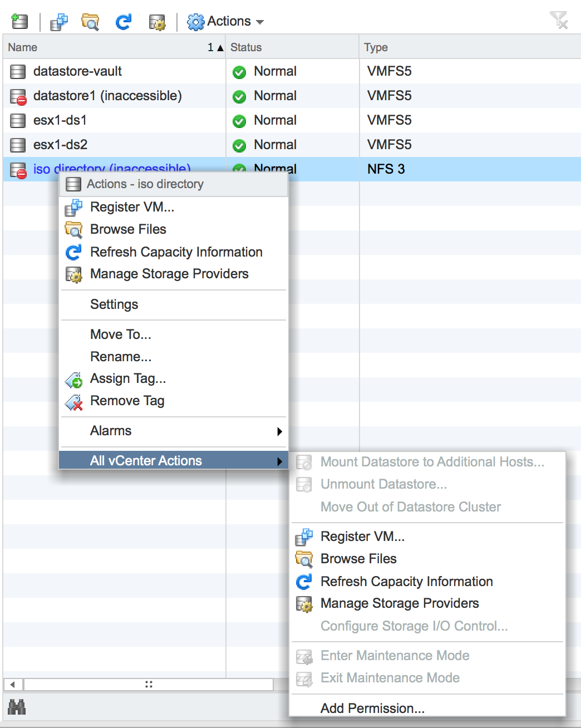Click the Refresh Capacity toolbar icon
Image resolution: width=581 pixels, height=728 pixels.
coord(123,22)
